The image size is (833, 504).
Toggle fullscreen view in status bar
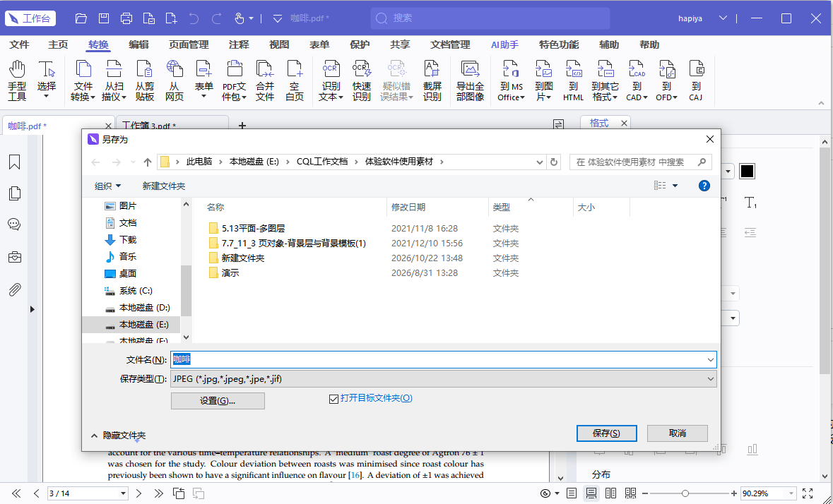808,493
